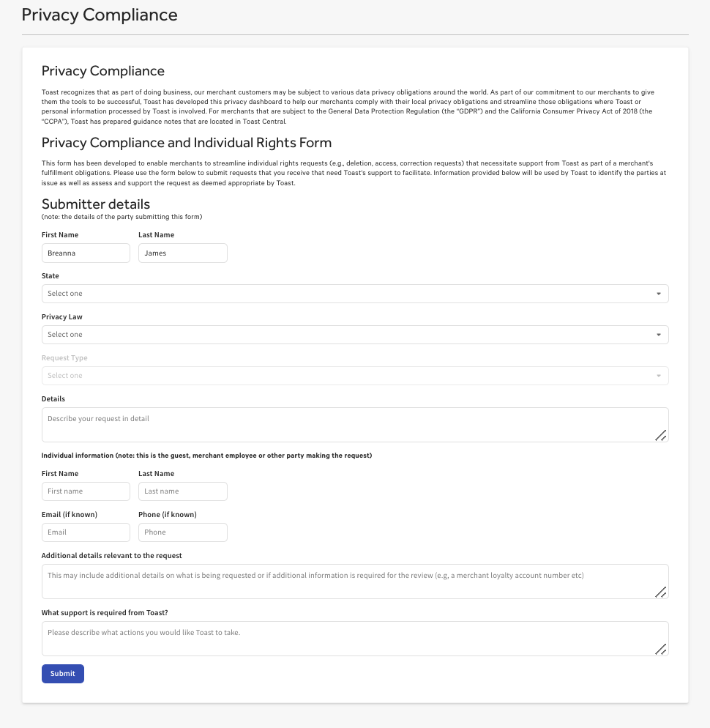Click the Details textarea resize handle

click(661, 436)
